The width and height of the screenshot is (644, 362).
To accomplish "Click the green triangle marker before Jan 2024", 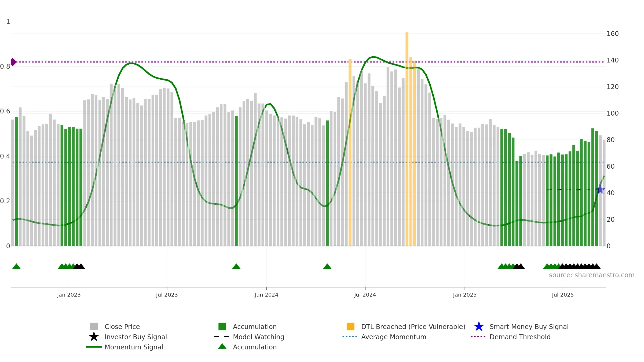I will coord(236,266).
